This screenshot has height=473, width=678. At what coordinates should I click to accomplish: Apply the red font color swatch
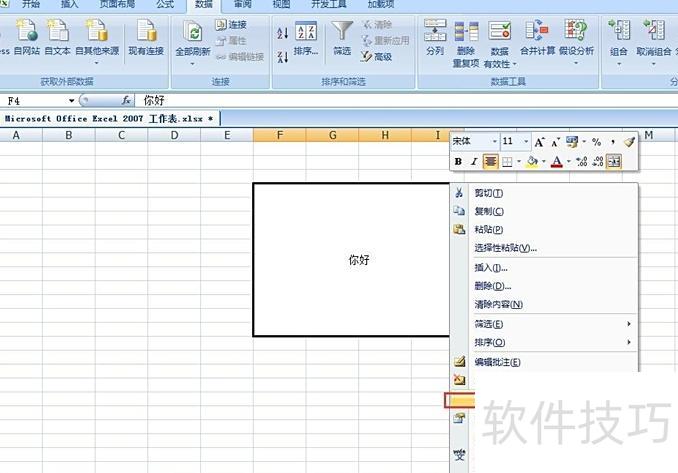[557, 162]
